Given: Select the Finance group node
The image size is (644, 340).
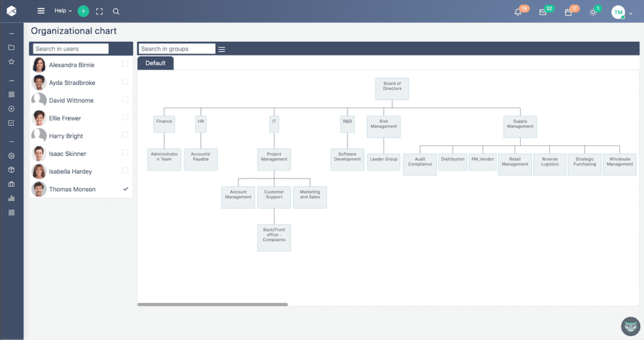Looking at the screenshot, I should [x=164, y=124].
